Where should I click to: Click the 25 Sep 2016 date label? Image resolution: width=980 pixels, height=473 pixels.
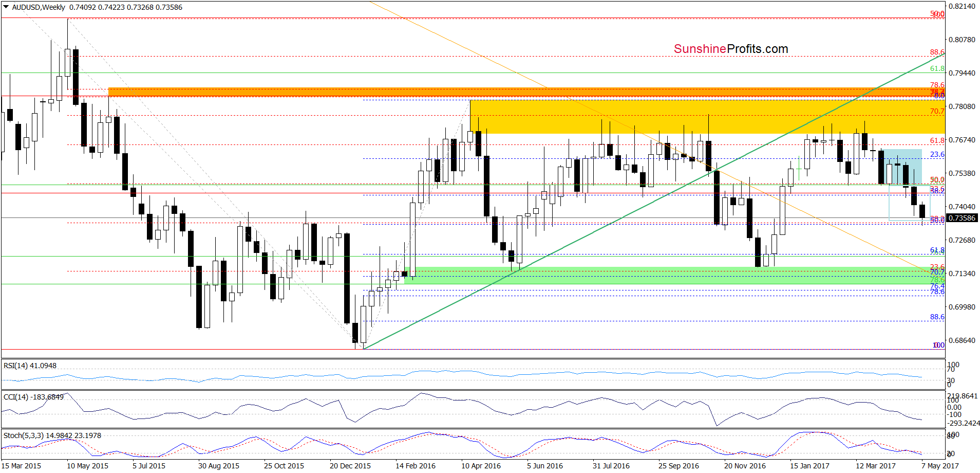tap(679, 466)
